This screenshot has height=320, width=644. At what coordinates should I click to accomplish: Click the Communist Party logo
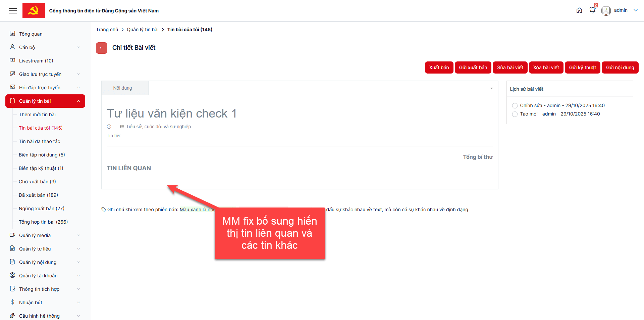(x=34, y=11)
